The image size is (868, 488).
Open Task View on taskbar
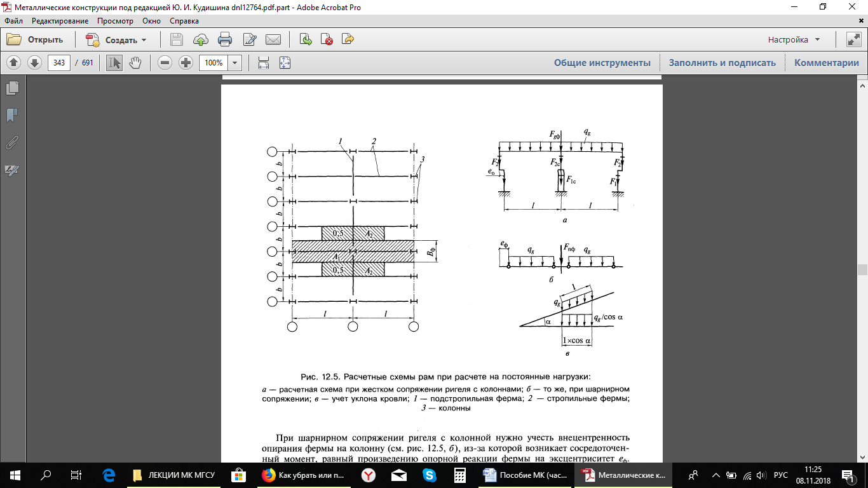[x=76, y=475]
